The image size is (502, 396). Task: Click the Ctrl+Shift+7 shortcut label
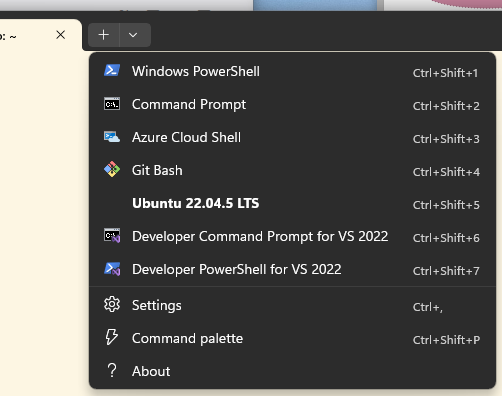coord(446,271)
